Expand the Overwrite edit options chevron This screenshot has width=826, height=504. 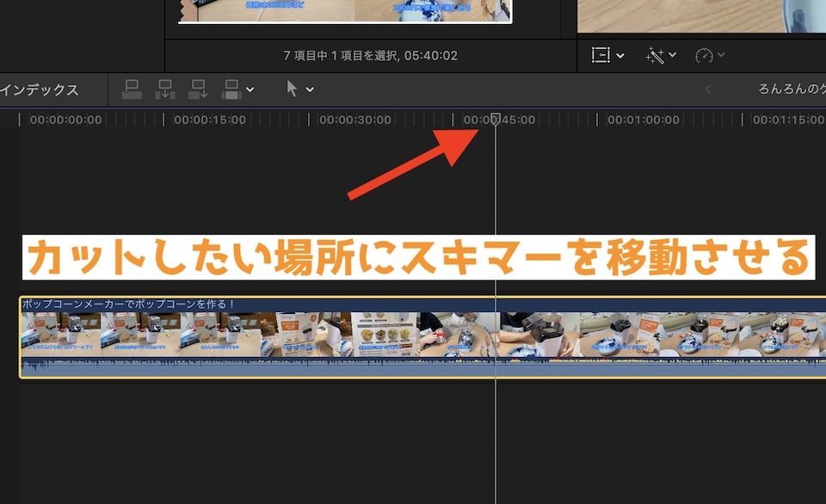pos(250,89)
